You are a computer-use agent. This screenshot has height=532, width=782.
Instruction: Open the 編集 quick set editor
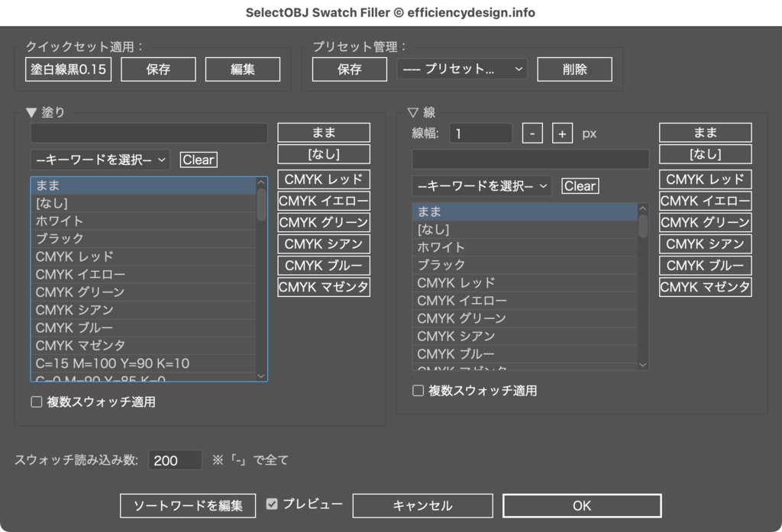click(x=243, y=69)
